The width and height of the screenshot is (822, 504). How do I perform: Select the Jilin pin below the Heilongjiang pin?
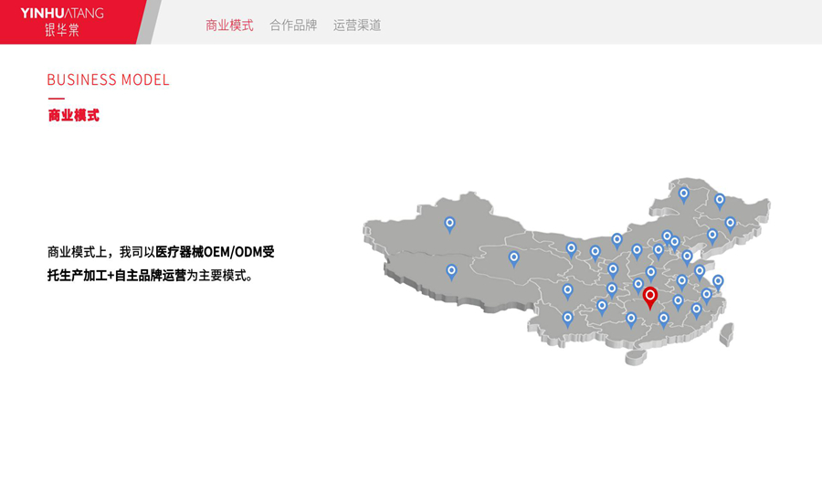(730, 223)
